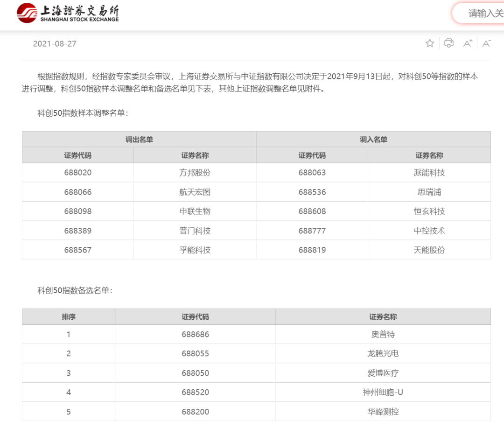
Task: Select 普门科技 name cell
Action: [195, 231]
